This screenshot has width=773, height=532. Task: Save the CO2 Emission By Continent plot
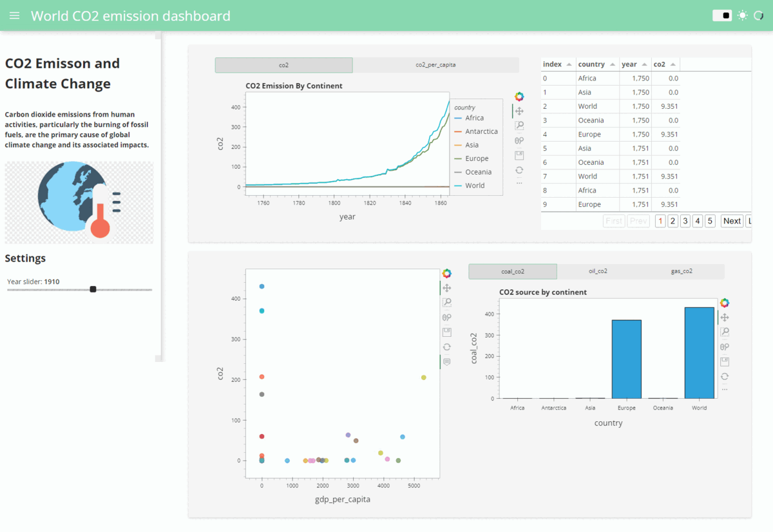(x=519, y=155)
